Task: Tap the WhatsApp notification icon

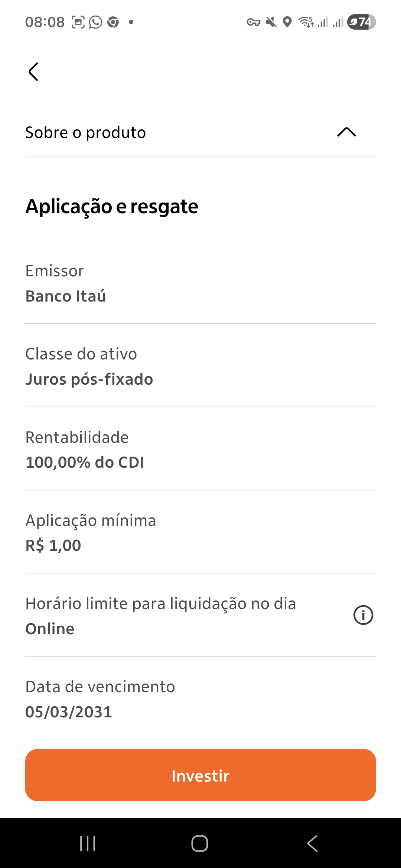Action: point(95,22)
